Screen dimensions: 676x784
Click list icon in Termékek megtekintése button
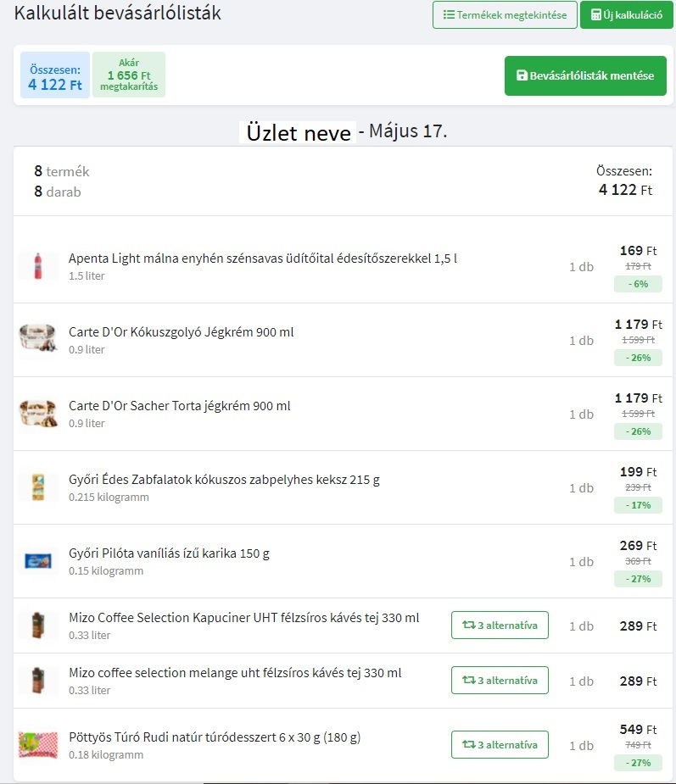449,15
